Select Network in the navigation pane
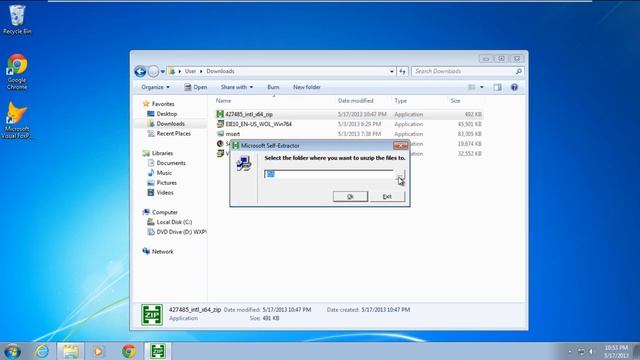 click(x=158, y=251)
